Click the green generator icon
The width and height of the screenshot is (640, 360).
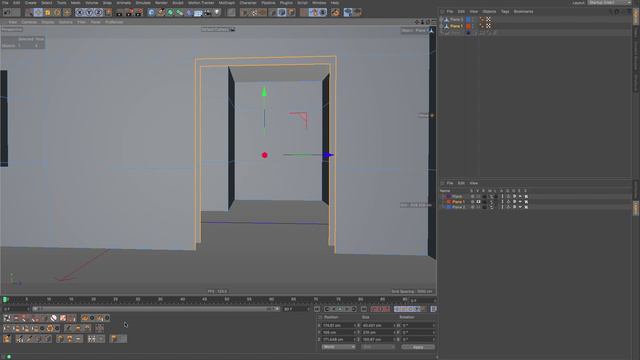pos(170,13)
